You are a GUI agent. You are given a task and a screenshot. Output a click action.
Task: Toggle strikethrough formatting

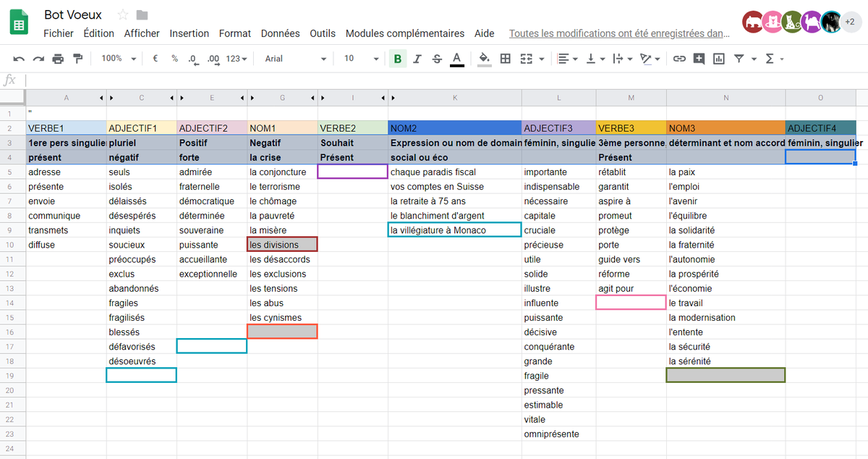(x=437, y=59)
